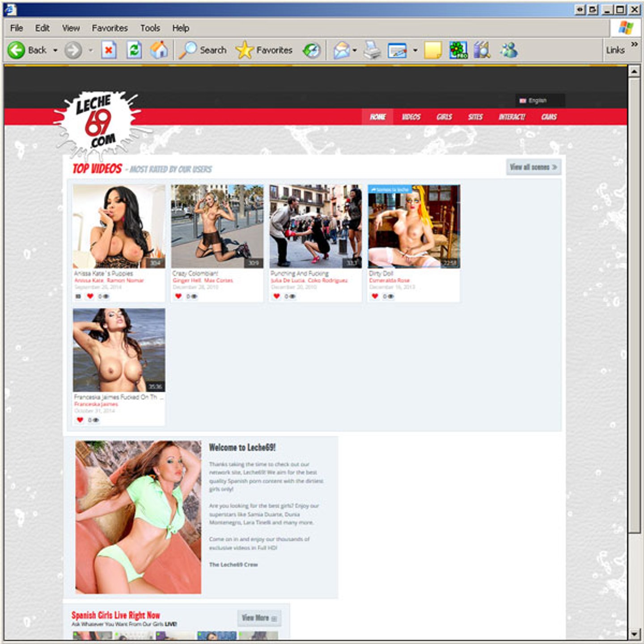Toggle the heart under the second-row video
Image resolution: width=644 pixels, height=644 pixels.
(x=80, y=420)
